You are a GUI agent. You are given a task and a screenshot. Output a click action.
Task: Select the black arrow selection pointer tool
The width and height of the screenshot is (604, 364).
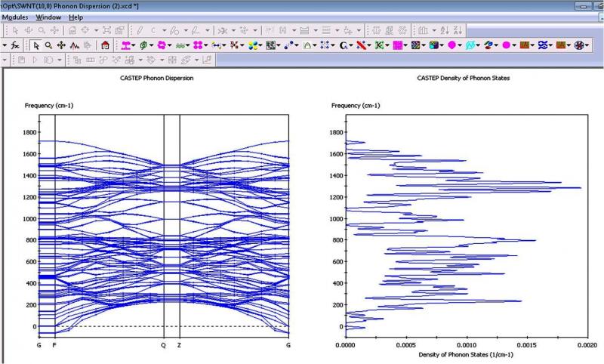coord(36,45)
